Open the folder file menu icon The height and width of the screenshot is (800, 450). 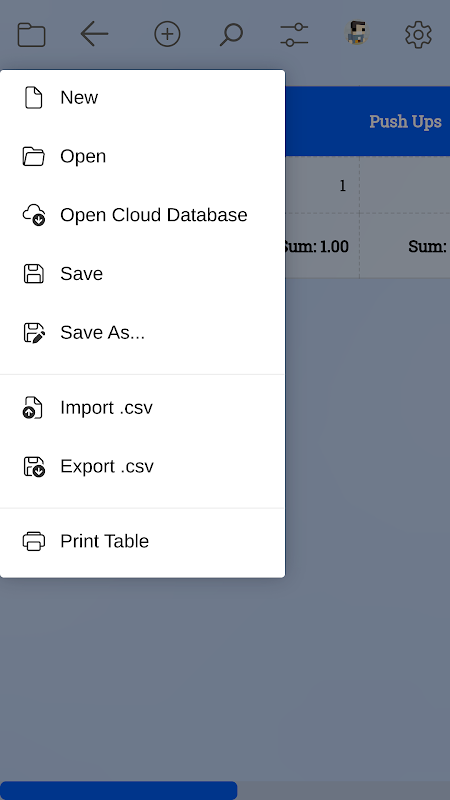tap(32, 35)
